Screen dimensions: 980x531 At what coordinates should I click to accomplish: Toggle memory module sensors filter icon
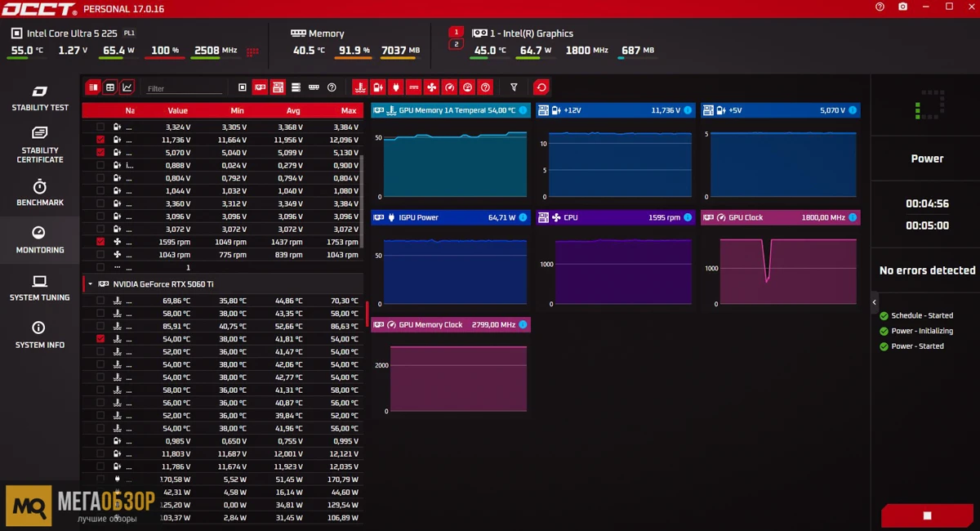314,87
